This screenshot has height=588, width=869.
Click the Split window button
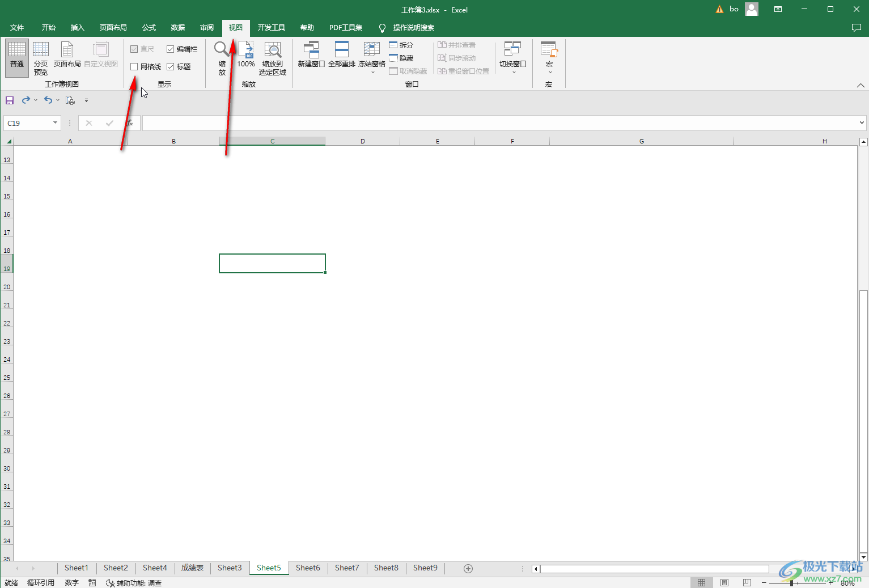pos(401,45)
